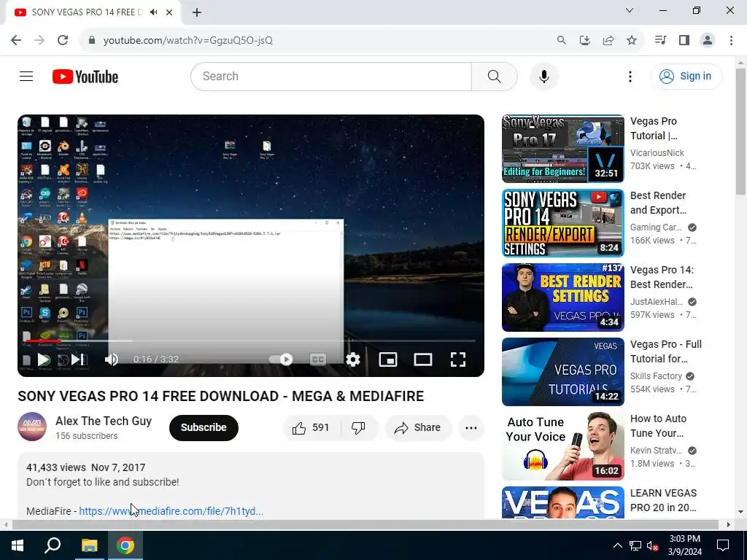Install app icon in address bar
The height and width of the screenshot is (560, 747).
click(x=585, y=41)
